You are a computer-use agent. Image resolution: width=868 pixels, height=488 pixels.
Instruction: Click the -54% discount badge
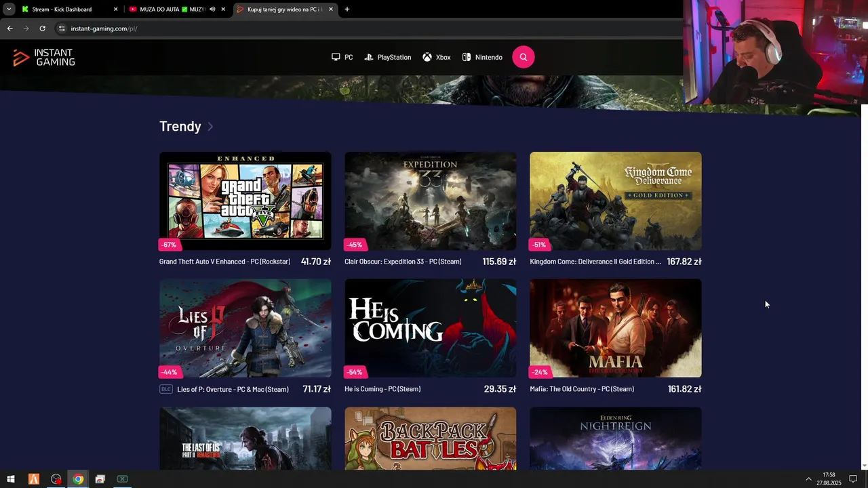(355, 372)
